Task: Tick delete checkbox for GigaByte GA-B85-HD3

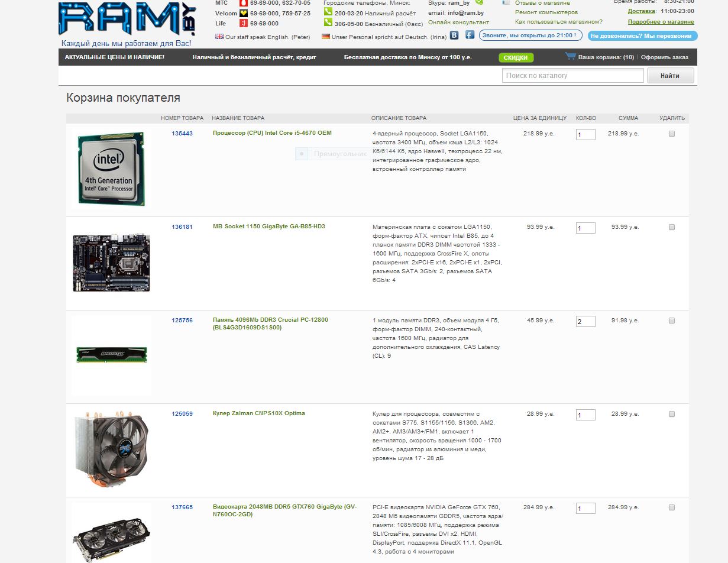Action: pos(672,227)
